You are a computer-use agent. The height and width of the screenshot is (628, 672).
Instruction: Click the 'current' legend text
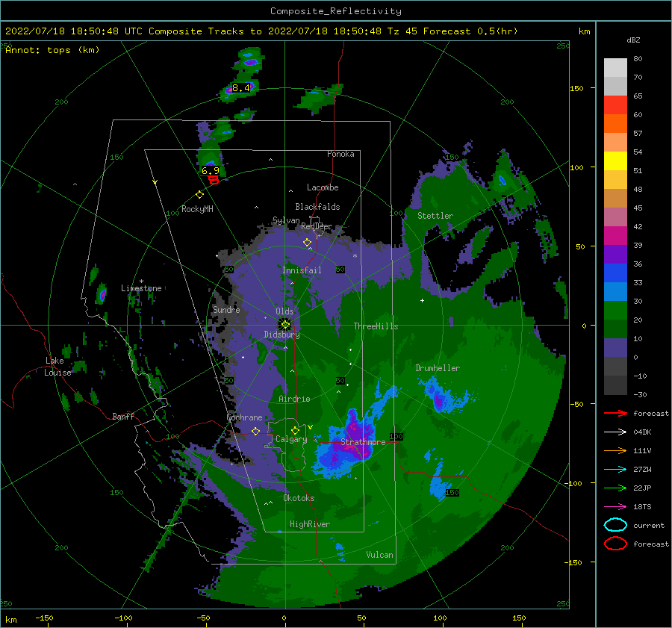[x=649, y=526]
